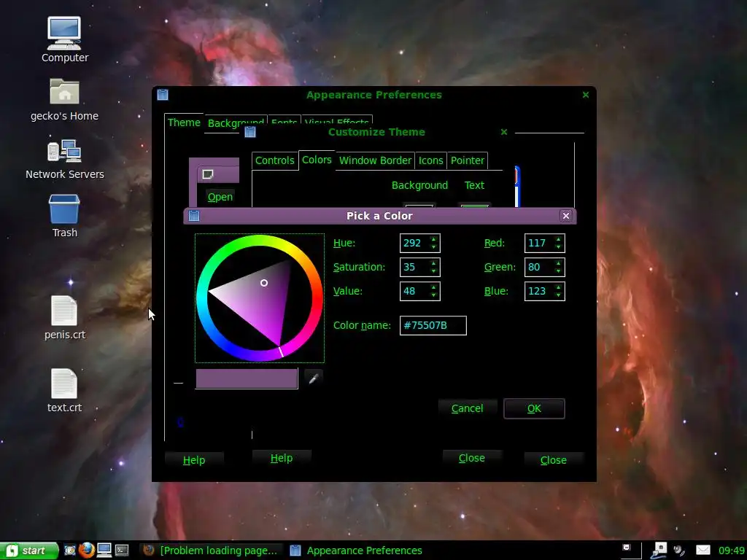
Task: Click the Blue number field
Action: click(539, 291)
